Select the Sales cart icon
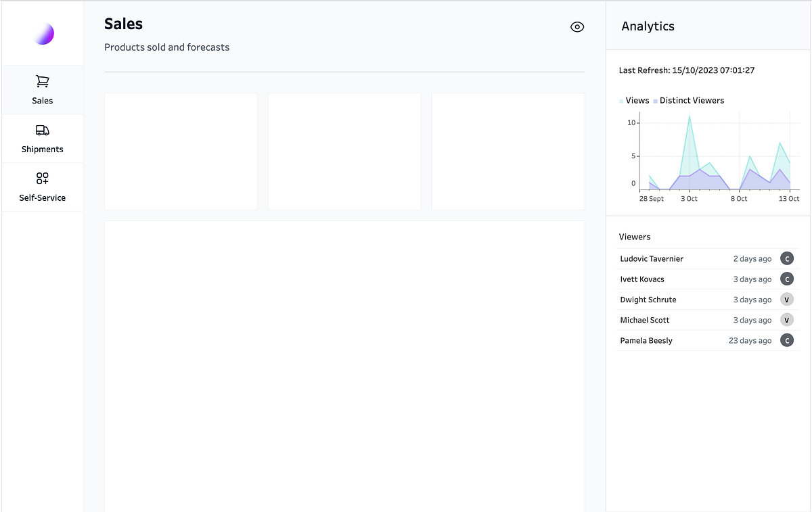Image resolution: width=812 pixels, height=512 pixels. click(42, 80)
